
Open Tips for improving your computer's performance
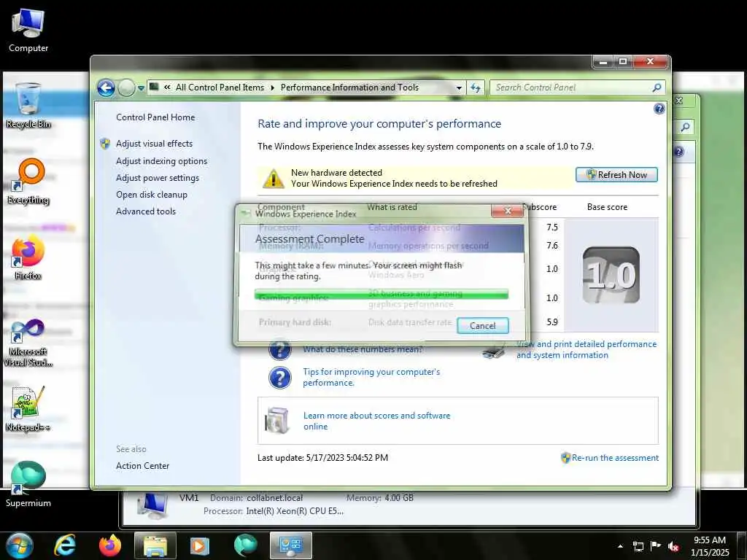click(x=371, y=377)
